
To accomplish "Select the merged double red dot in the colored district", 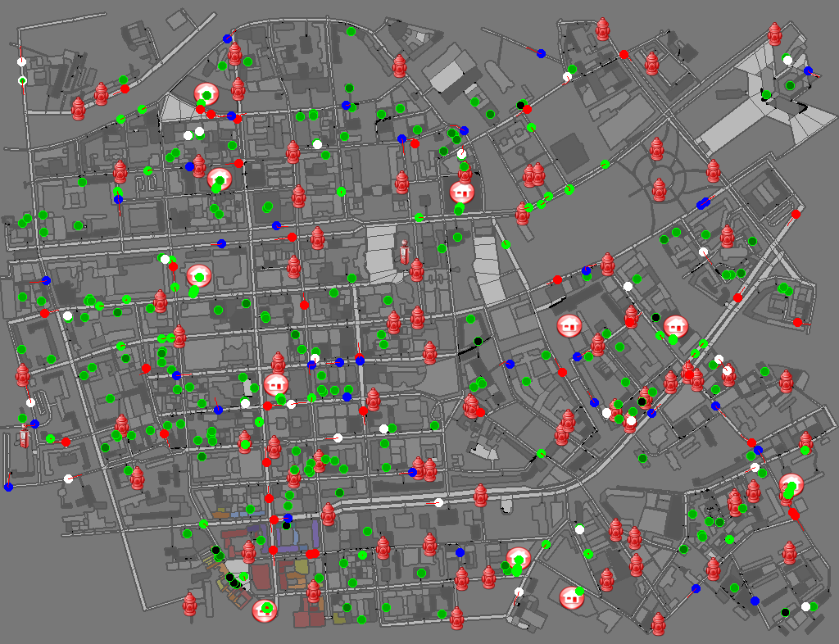I will pyautogui.click(x=312, y=554).
